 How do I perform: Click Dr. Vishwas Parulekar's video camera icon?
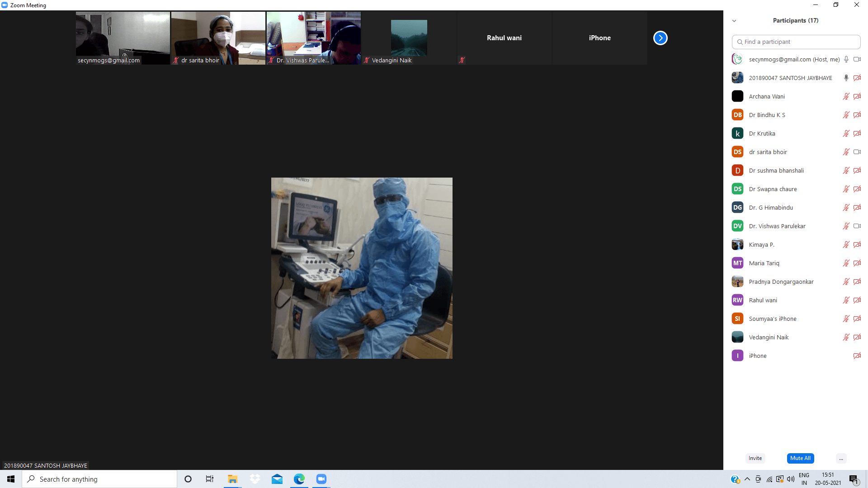[857, 226]
